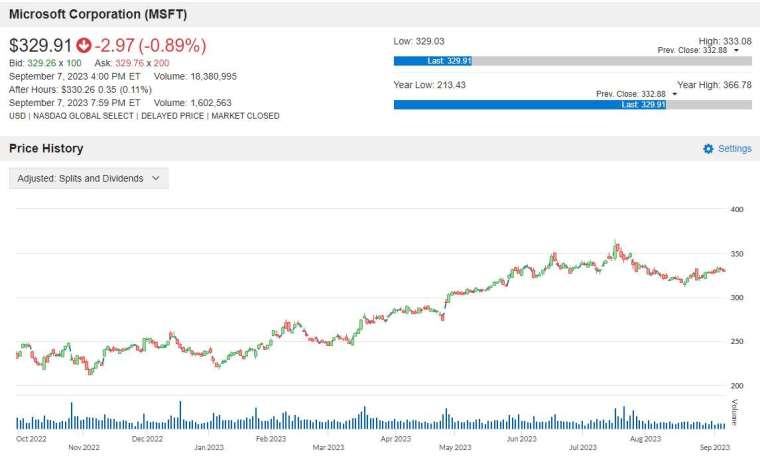This screenshot has width=760, height=460.
Task: Click the Price History section heading
Action: click(46, 148)
